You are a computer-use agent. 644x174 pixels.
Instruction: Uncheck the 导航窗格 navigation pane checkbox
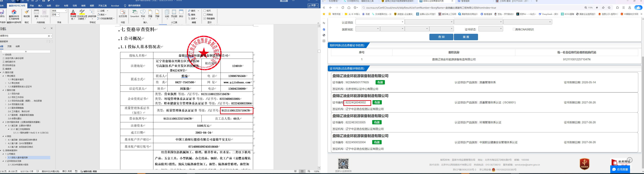(205, 18)
